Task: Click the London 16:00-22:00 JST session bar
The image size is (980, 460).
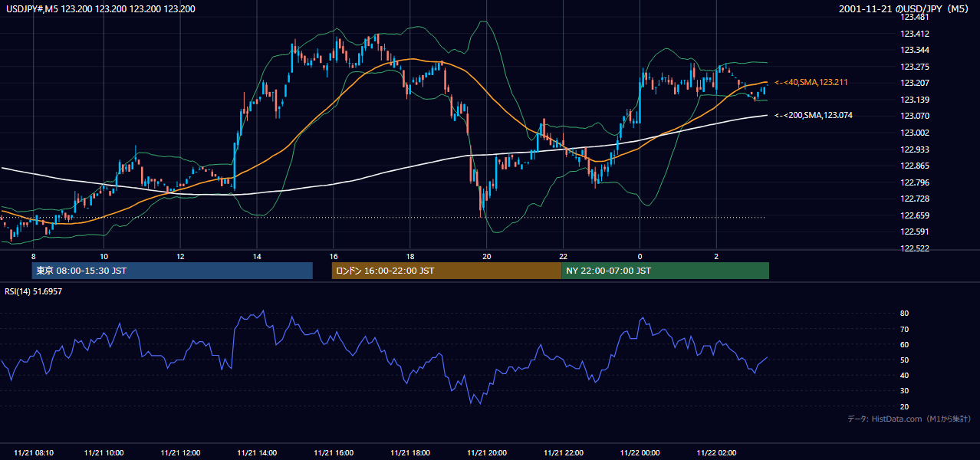Action: pyautogui.click(x=446, y=271)
